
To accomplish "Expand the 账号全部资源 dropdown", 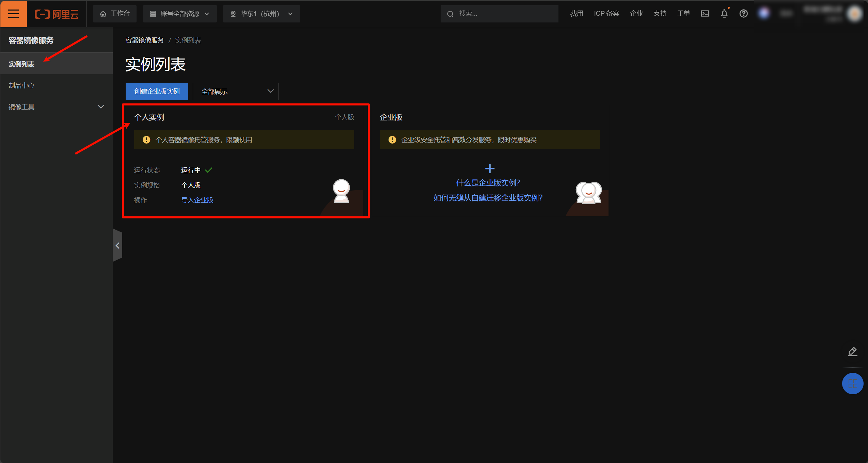I will tap(180, 14).
